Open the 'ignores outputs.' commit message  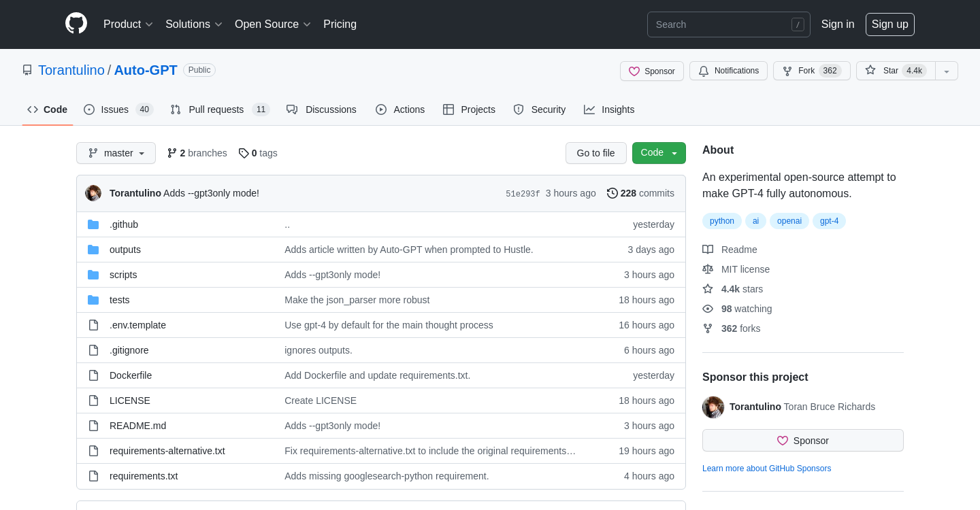click(318, 350)
